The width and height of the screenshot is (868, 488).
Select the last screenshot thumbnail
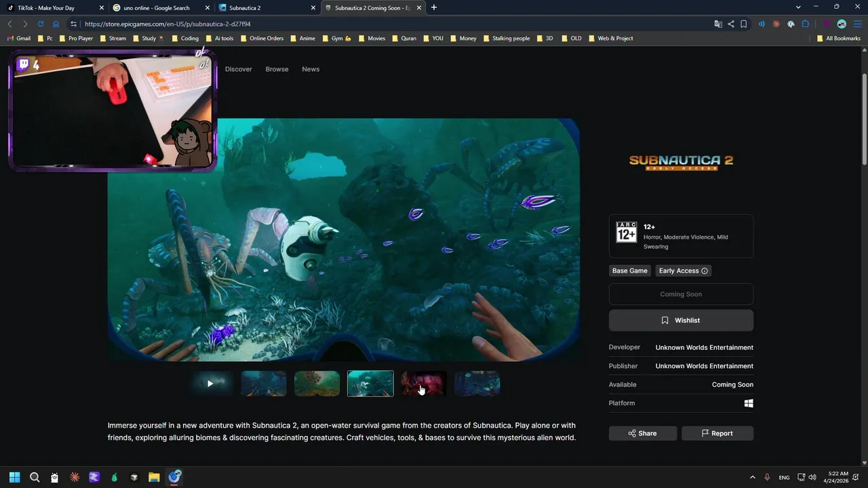tap(477, 384)
